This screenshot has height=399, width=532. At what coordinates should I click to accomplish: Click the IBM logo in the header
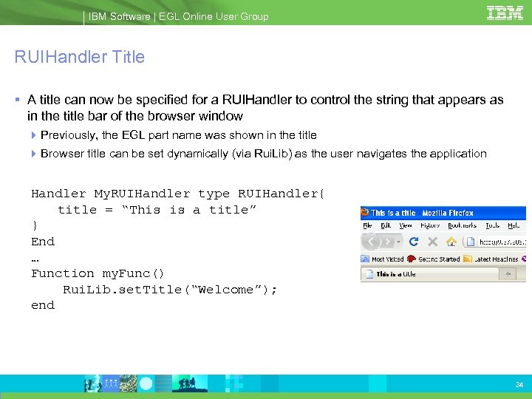pyautogui.click(x=505, y=13)
